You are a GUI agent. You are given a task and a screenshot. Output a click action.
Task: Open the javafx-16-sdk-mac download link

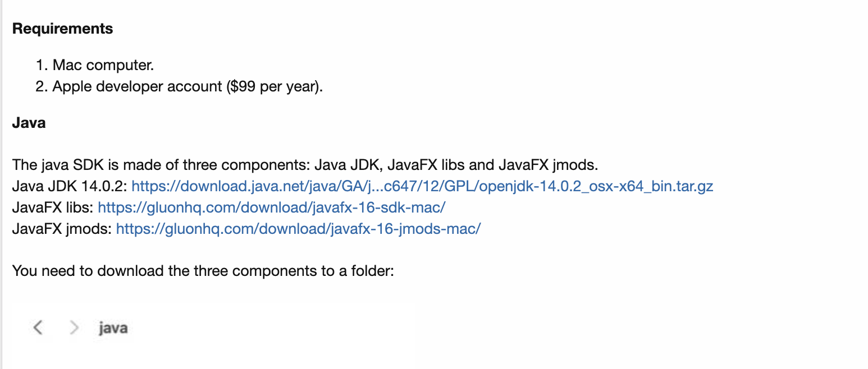click(271, 207)
